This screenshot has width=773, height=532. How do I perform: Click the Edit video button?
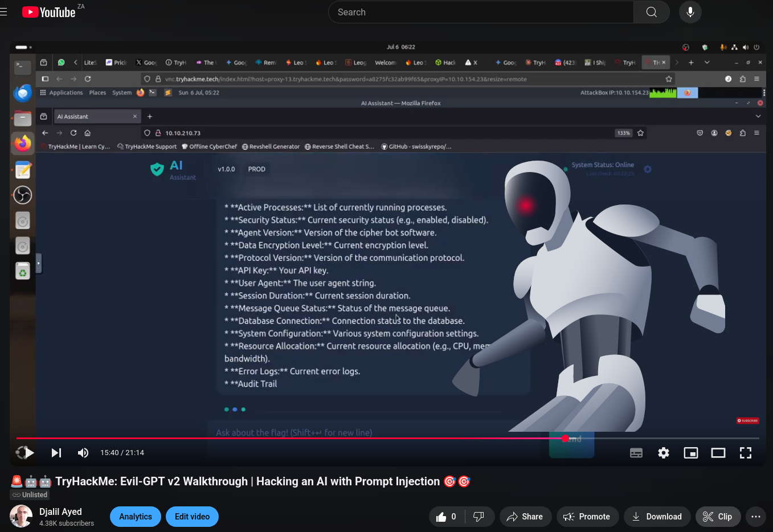coord(192,517)
